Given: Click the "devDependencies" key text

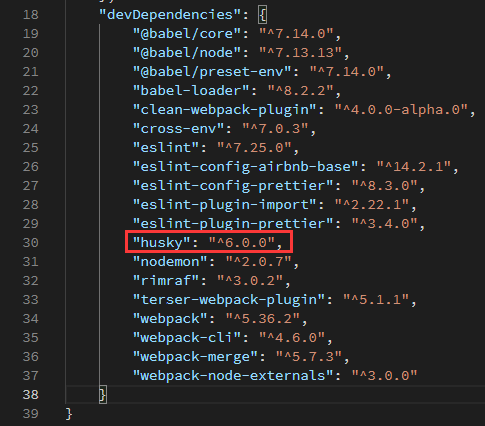Looking at the screenshot, I should (x=170, y=15).
